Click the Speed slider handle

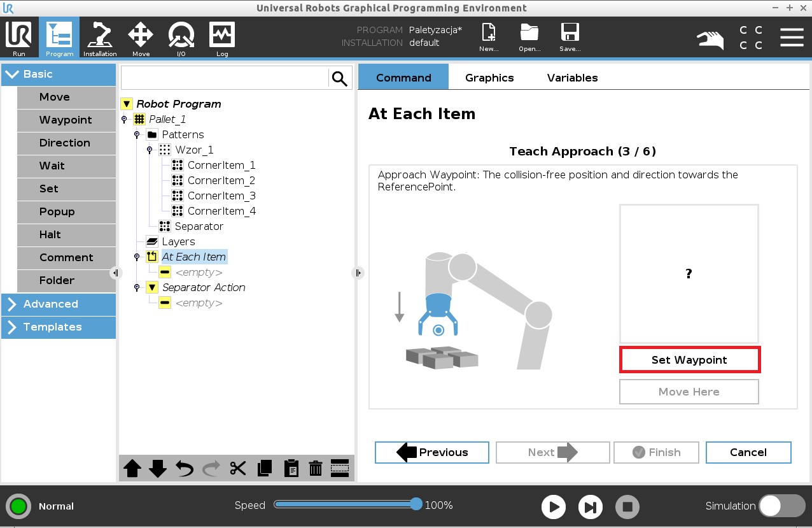coord(416,504)
